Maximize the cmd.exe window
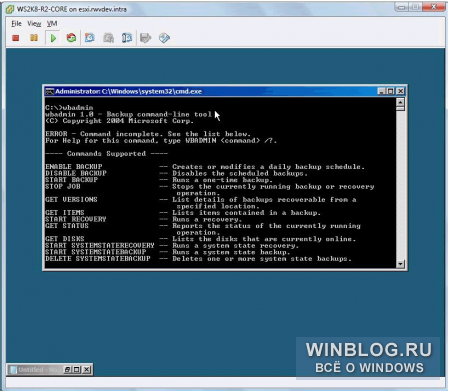The height and width of the screenshot is (391, 450). point(391,91)
